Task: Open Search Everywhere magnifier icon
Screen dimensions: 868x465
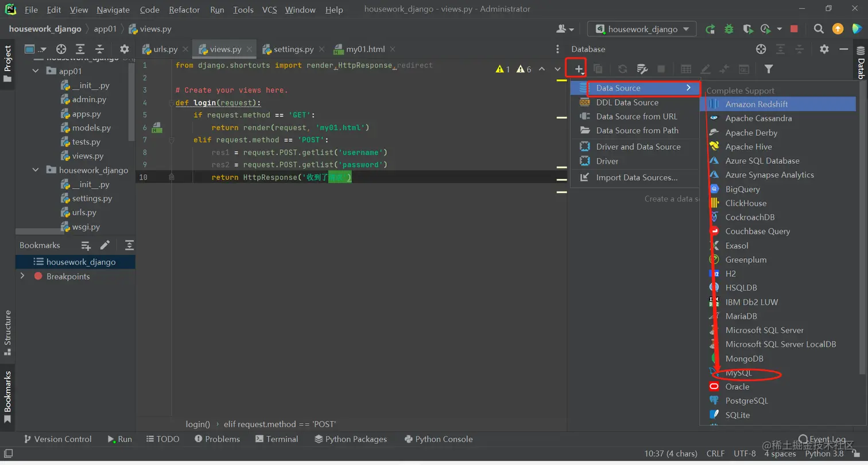Action: coord(819,29)
